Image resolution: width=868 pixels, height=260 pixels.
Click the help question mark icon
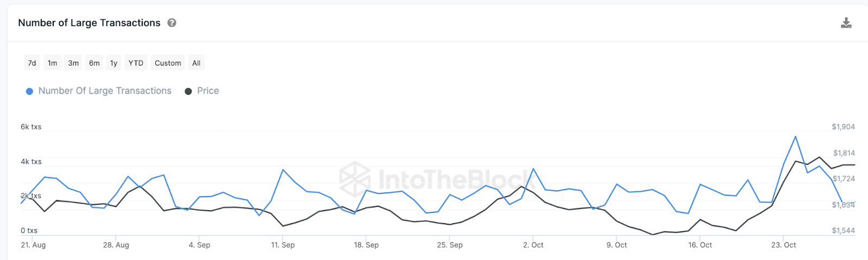[x=172, y=23]
